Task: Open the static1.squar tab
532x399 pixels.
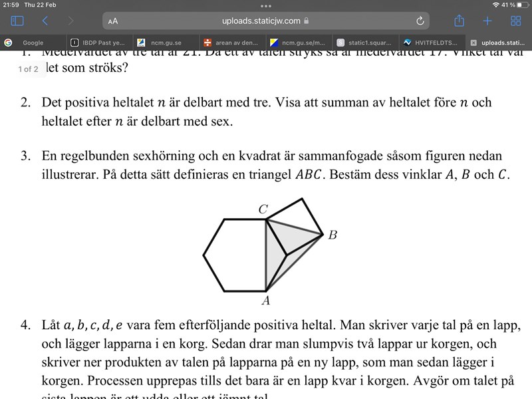Action: click(x=365, y=43)
